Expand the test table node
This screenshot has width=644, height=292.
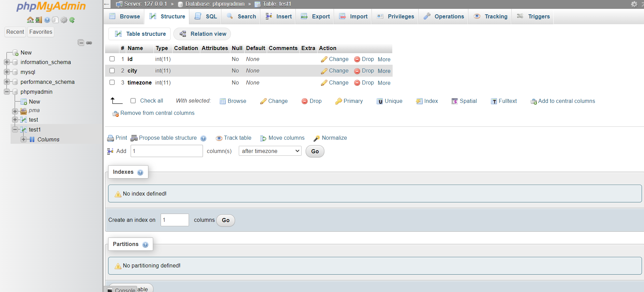coord(15,120)
